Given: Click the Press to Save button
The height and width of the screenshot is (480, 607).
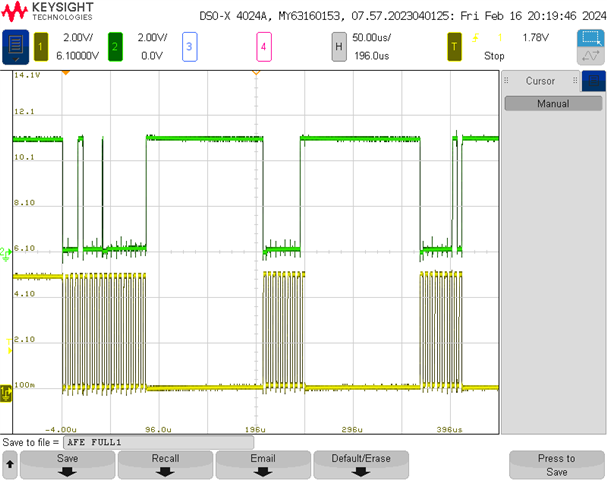Looking at the screenshot, I should coord(557,465).
